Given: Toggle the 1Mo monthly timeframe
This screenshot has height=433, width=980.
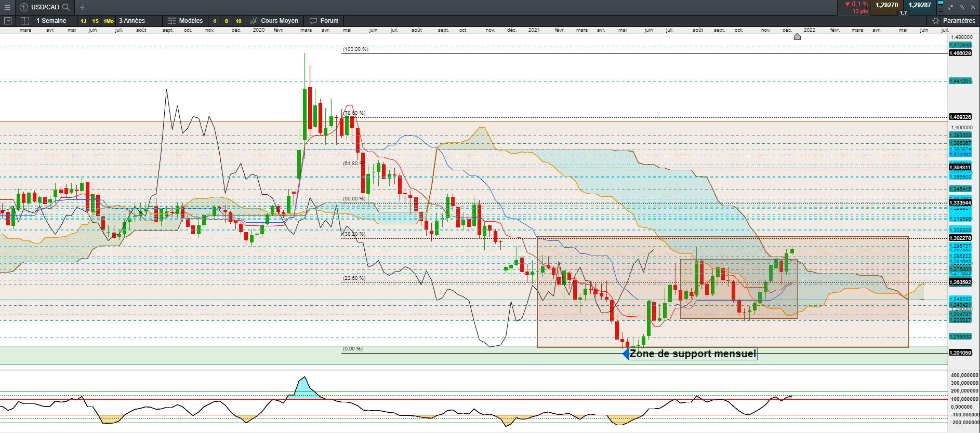Looking at the screenshot, I should point(109,21).
